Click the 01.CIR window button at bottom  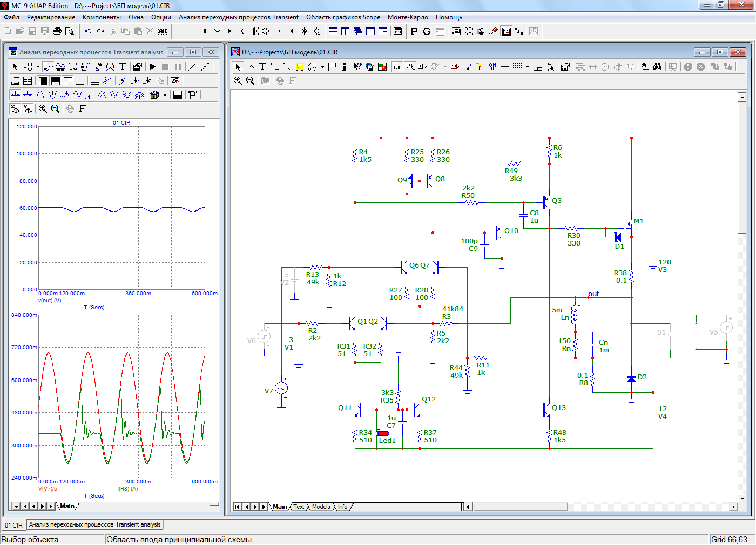coord(13,525)
